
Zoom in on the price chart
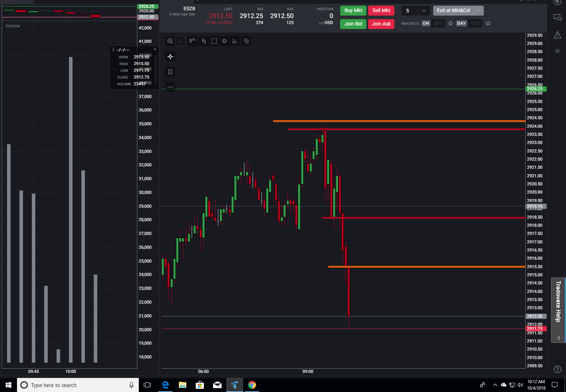click(x=170, y=41)
